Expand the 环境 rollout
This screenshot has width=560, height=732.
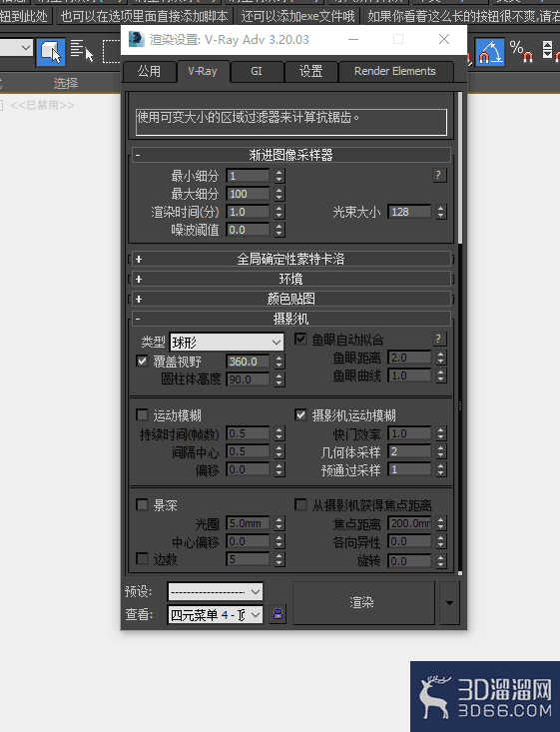point(291,280)
